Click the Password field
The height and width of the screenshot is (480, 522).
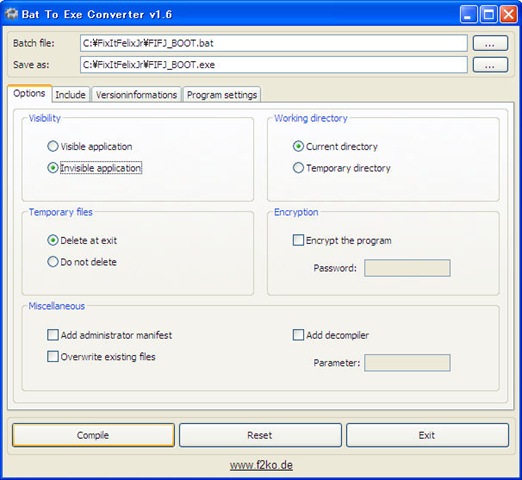click(x=407, y=268)
